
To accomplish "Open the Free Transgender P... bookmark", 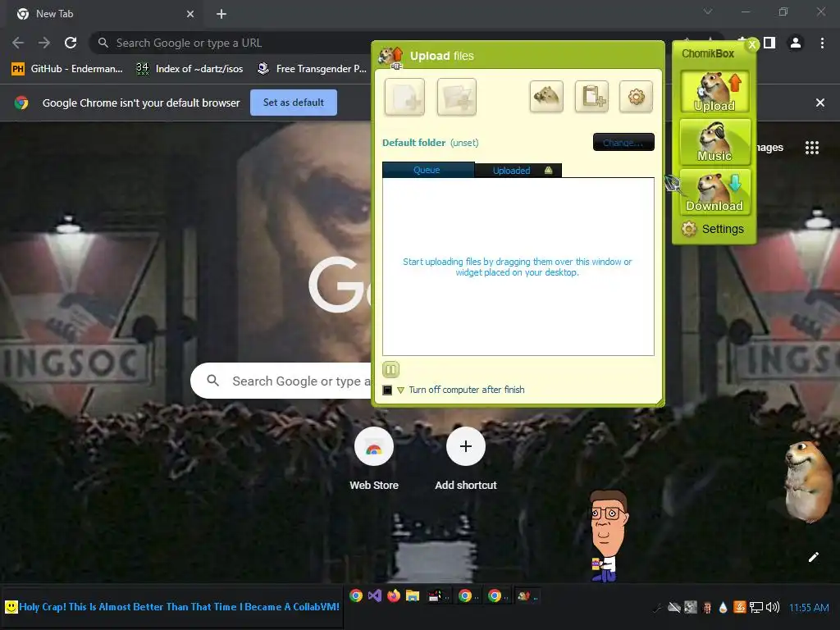I will tap(312, 69).
